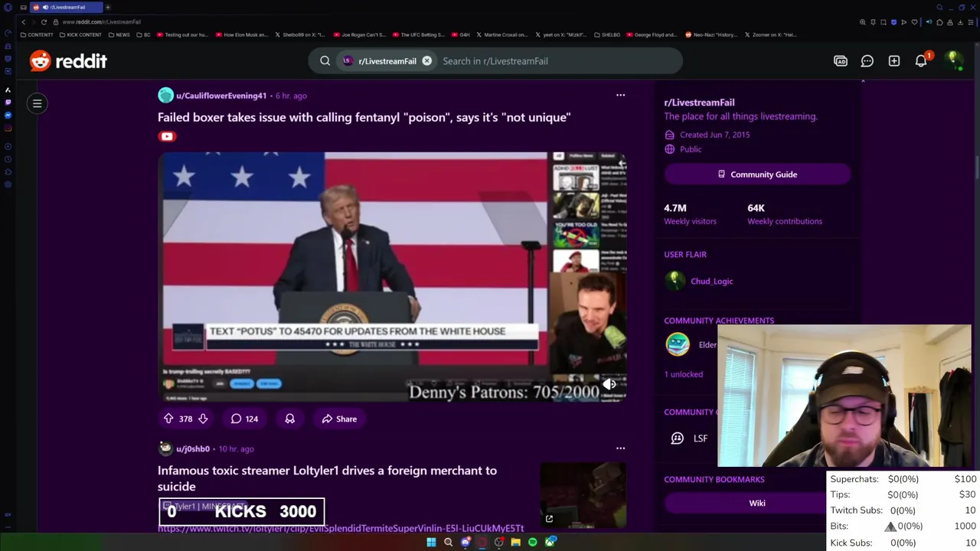The height and width of the screenshot is (551, 980).
Task: Open the notifications bell
Action: pos(921,61)
